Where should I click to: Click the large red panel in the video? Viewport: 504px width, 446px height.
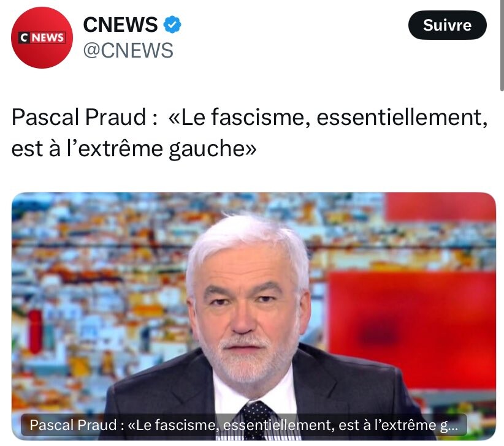(411, 329)
